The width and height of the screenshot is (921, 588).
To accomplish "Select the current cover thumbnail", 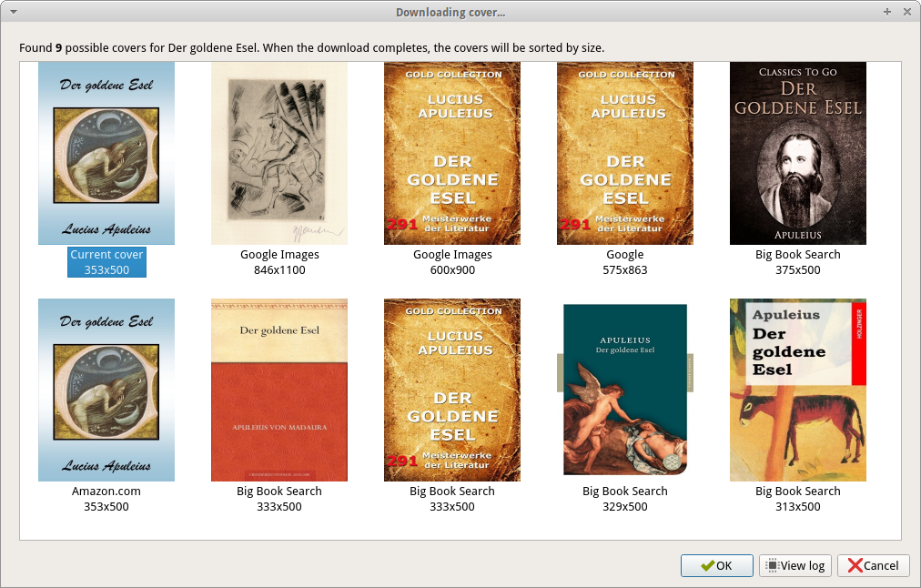I will click(106, 153).
